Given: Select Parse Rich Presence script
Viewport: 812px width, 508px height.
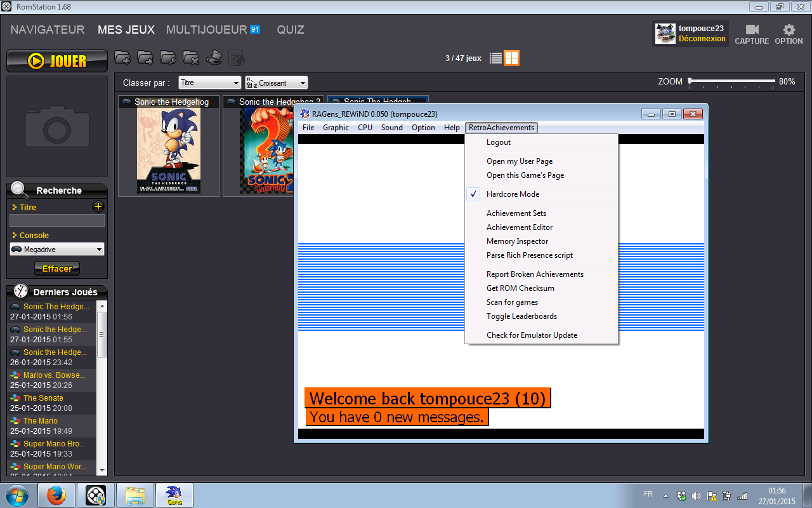Looking at the screenshot, I should (x=541, y=255).
